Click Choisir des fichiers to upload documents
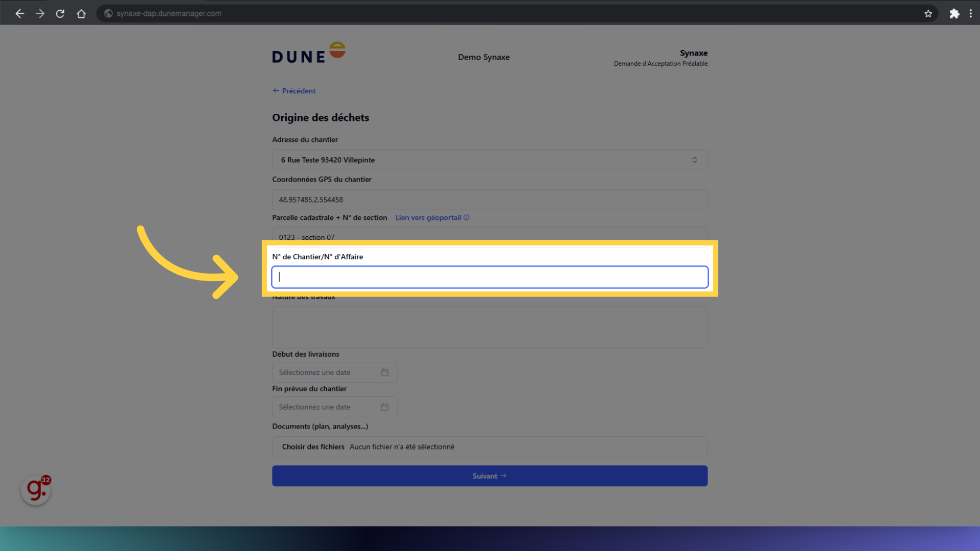980x551 pixels. click(x=313, y=446)
